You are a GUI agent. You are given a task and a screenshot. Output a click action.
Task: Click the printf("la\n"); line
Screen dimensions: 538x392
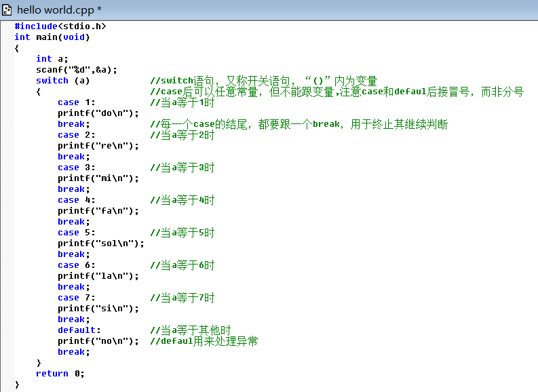[x=98, y=276]
